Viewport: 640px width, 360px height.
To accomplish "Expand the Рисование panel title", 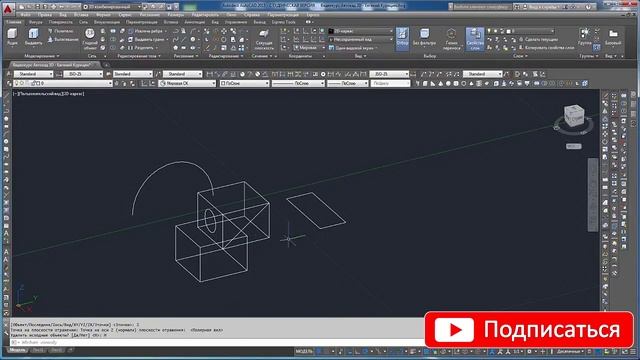I will click(x=185, y=56).
